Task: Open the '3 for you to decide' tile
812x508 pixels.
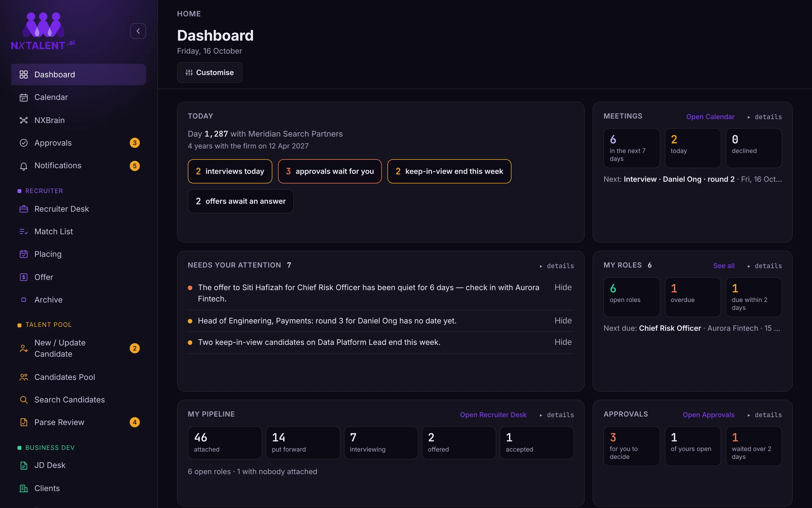Action: coord(632,446)
